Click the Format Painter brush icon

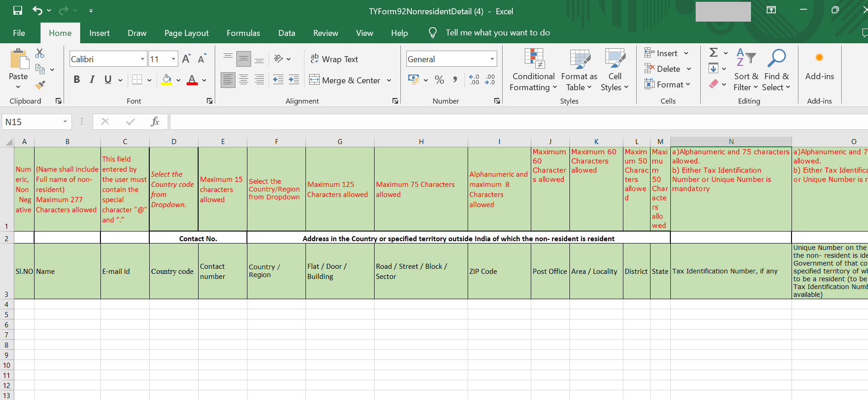click(40, 85)
